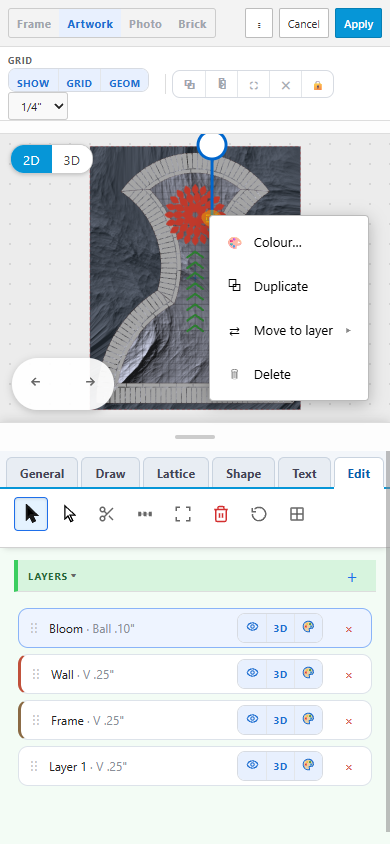
Task: Open the 1/4" grid size dropdown
Action: click(x=38, y=106)
